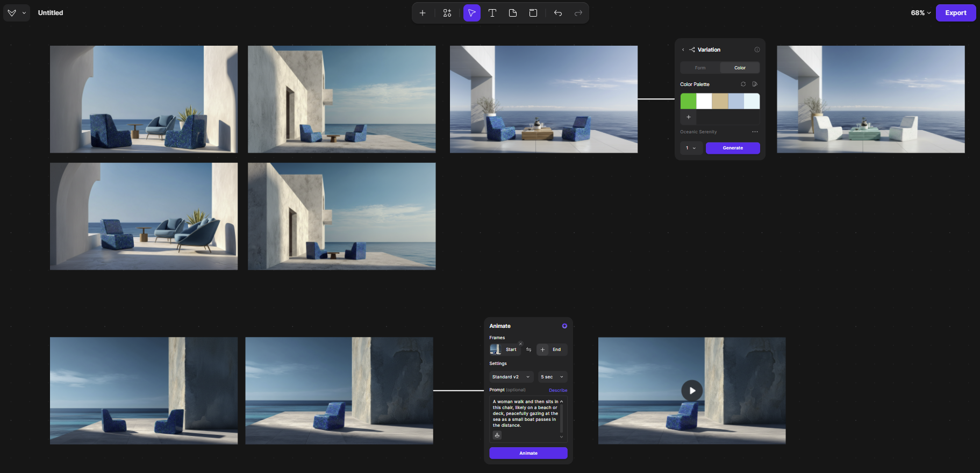Select the pointer selection tool

click(x=471, y=13)
